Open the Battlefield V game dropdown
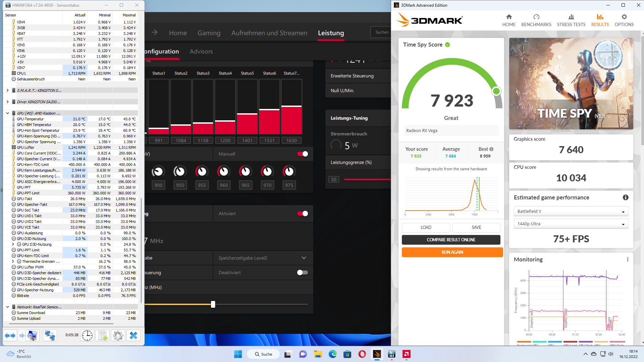This screenshot has height=362, width=644. (571, 212)
